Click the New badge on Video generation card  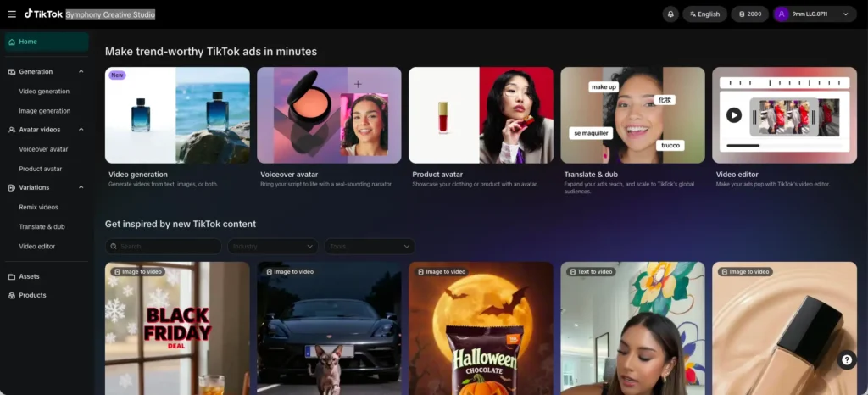click(117, 75)
